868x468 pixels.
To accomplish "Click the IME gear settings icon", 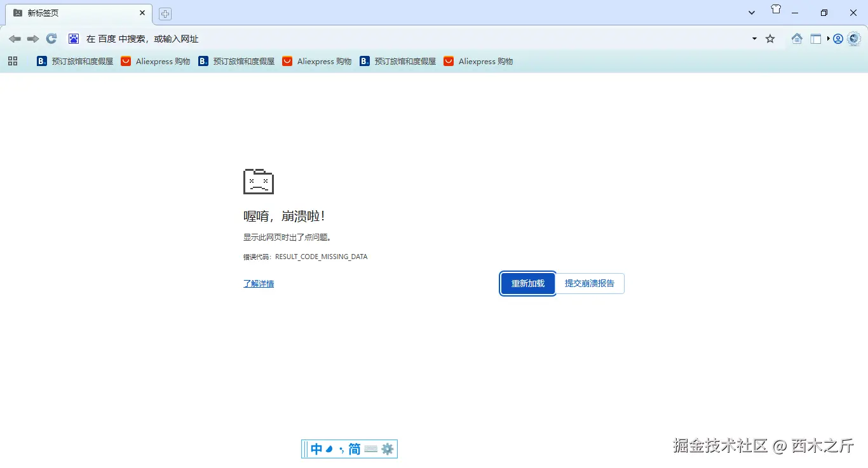I will point(388,450).
